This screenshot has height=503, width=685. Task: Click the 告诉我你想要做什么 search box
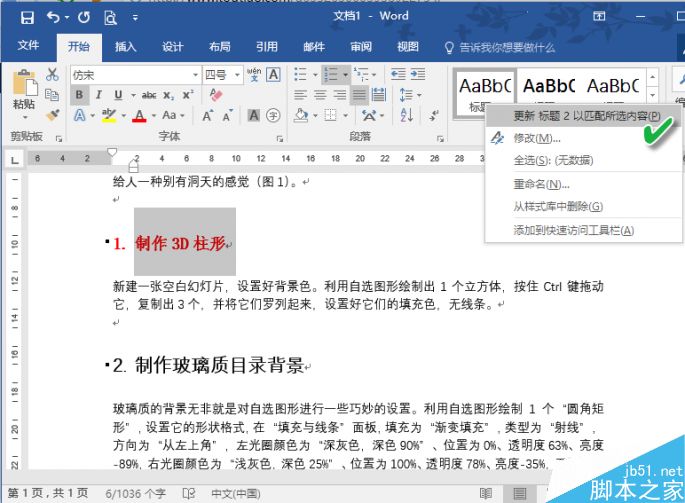click(500, 47)
